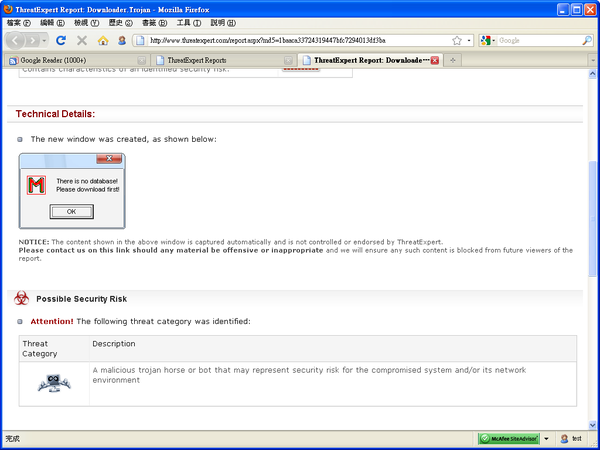Click the page icon in the address bar
Image resolution: width=600 pixels, height=450 pixels.
click(140, 40)
